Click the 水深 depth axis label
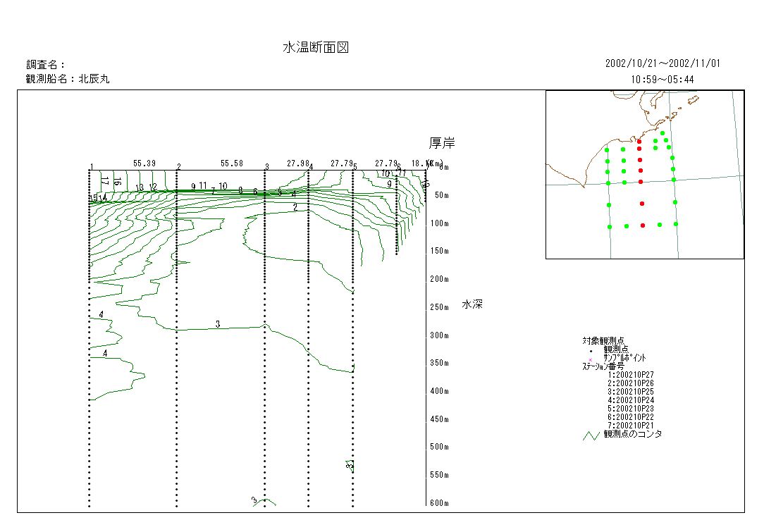Viewport: 764px width, 532px height. coord(472,304)
